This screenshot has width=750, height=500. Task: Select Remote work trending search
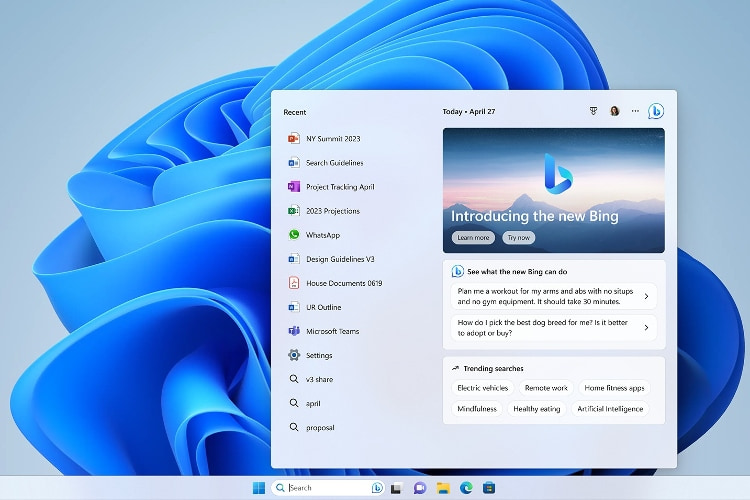point(546,388)
